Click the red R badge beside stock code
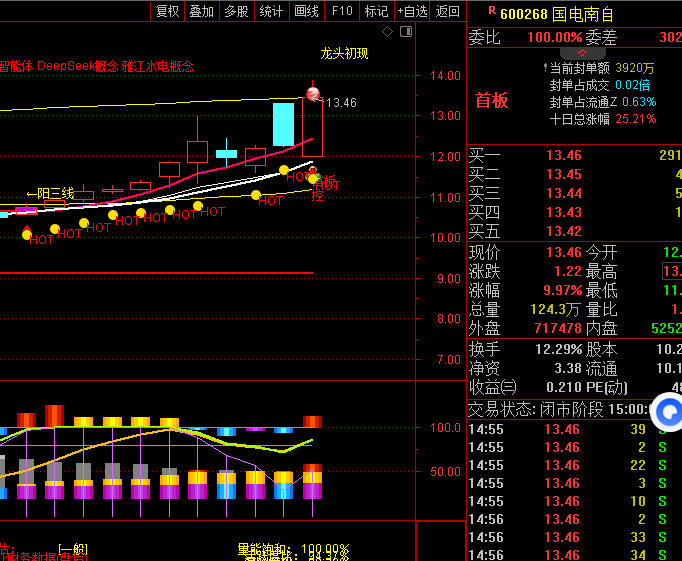 [490, 12]
